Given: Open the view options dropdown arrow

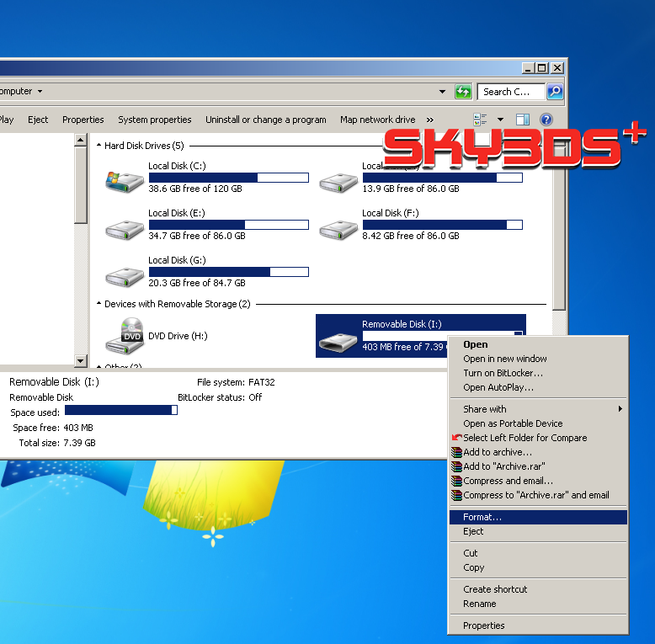Looking at the screenshot, I should (x=500, y=120).
